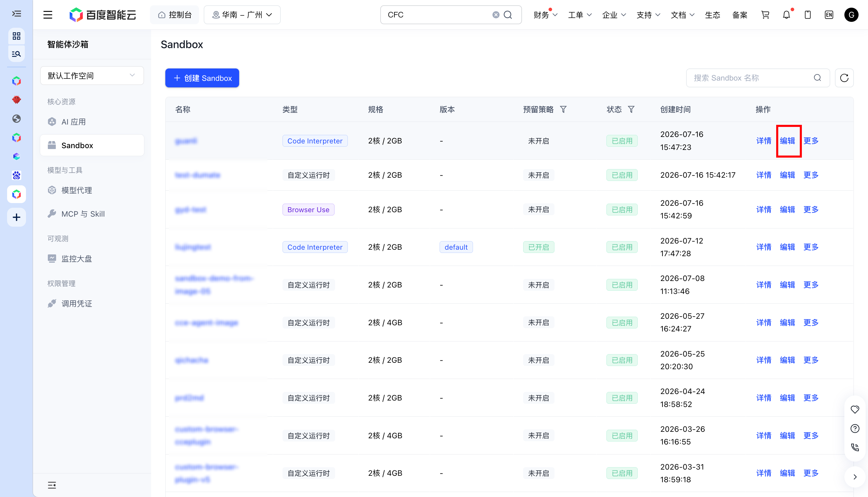The height and width of the screenshot is (497, 868).
Task: Open the 华南 – 广州 region dropdown
Action: coord(242,15)
